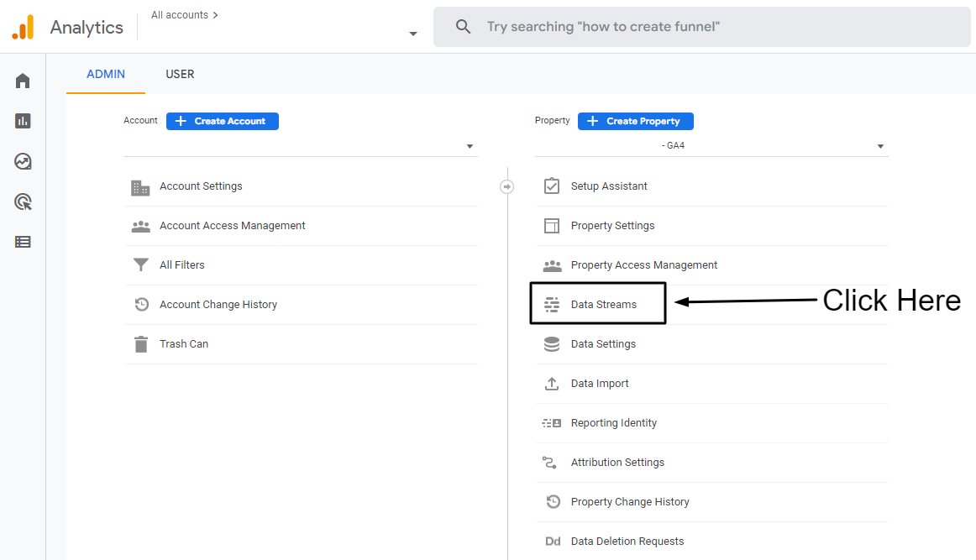
Task: Open the Configure table icon in sidebar
Action: (x=23, y=242)
